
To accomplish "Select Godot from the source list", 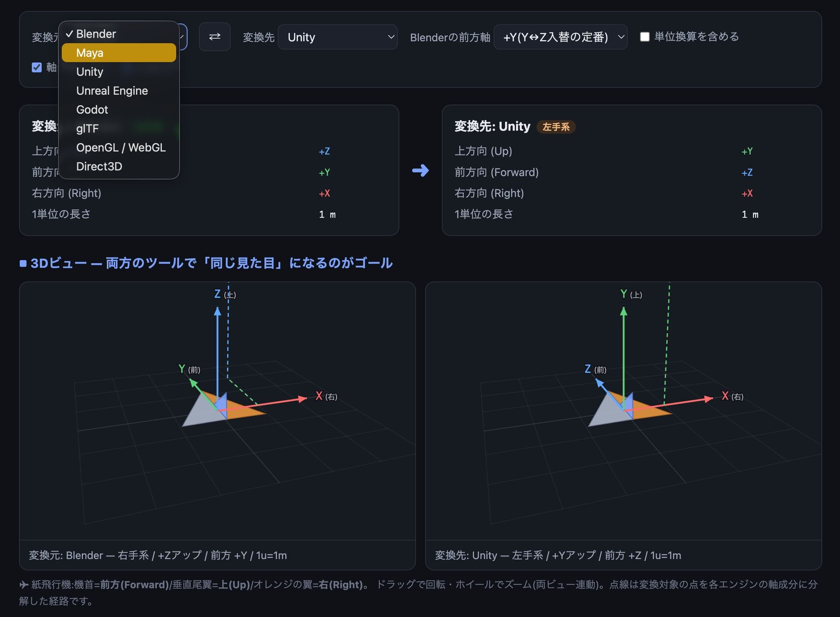I will tap(119, 109).
